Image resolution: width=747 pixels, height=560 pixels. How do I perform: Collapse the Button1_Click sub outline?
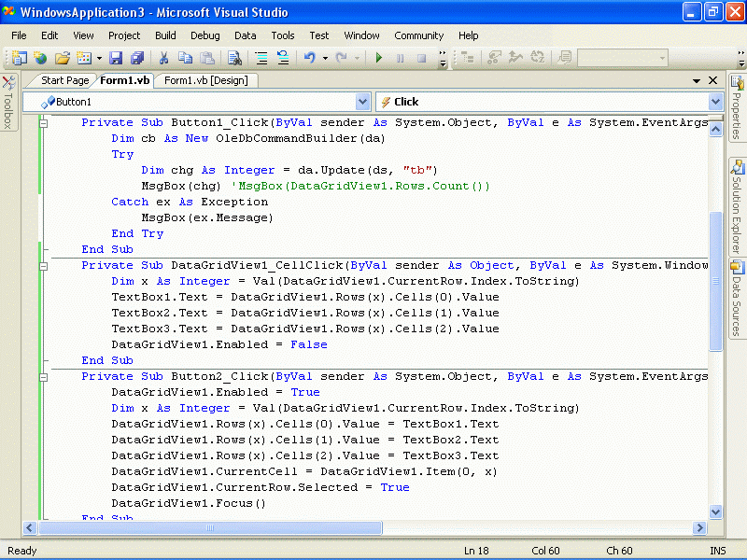[43, 123]
